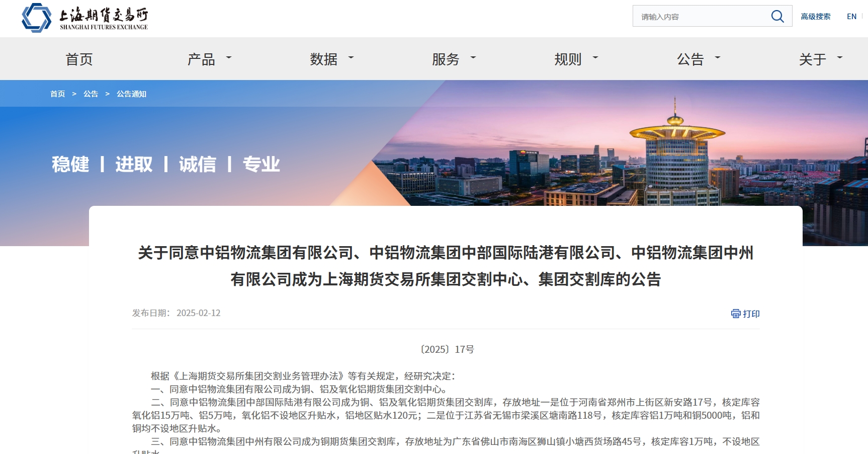The width and height of the screenshot is (868, 454).
Task: Open 高级搜索 advanced search link
Action: [x=816, y=17]
